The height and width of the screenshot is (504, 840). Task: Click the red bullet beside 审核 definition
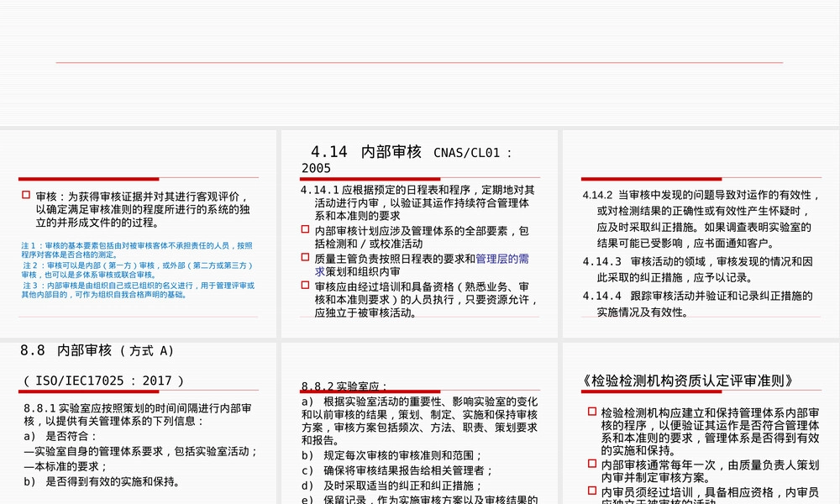pos(26,195)
